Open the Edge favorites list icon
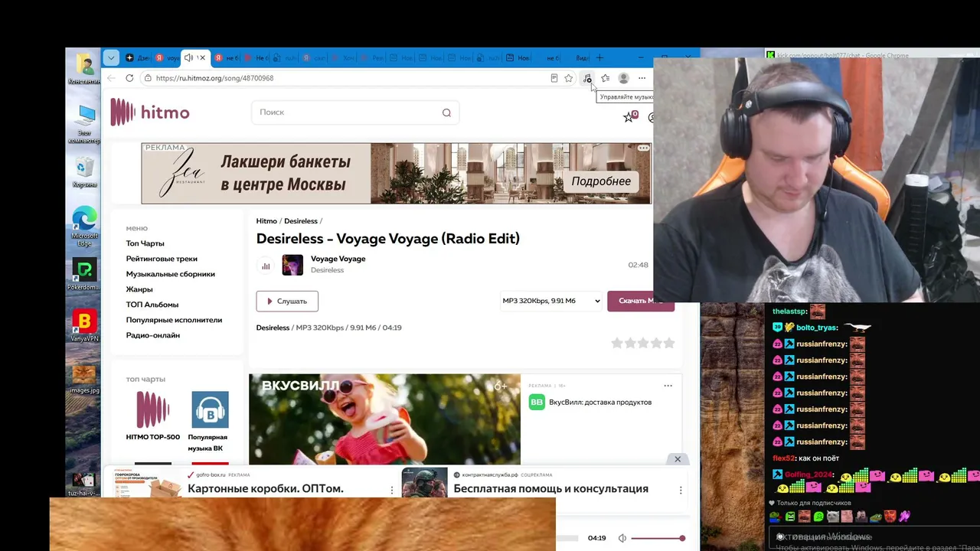Image resolution: width=980 pixels, height=551 pixels. pyautogui.click(x=606, y=78)
